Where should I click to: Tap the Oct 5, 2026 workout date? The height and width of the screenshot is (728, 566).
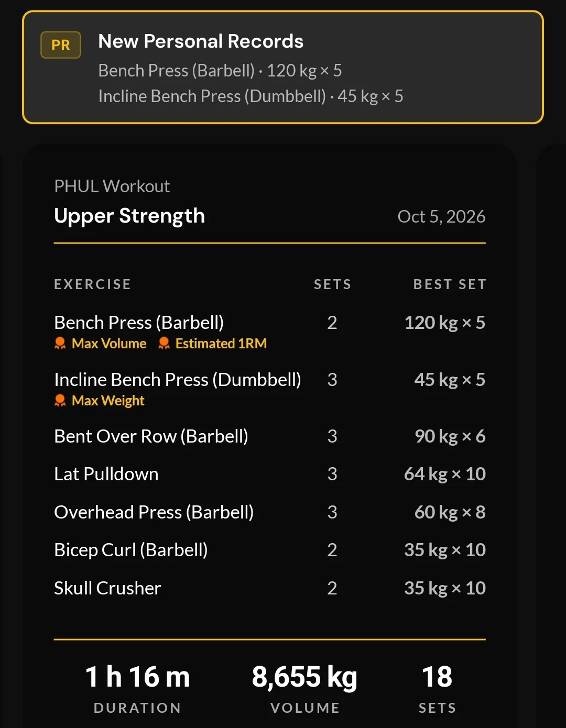click(x=441, y=216)
